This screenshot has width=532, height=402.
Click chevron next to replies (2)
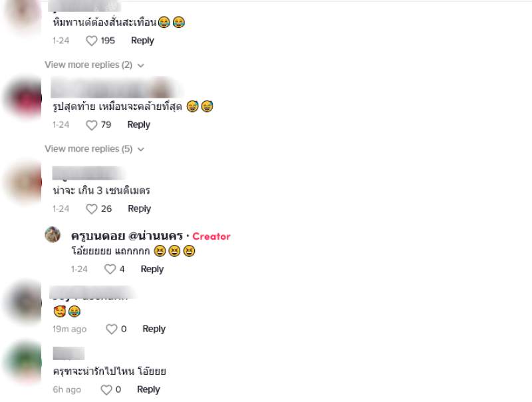pos(141,65)
